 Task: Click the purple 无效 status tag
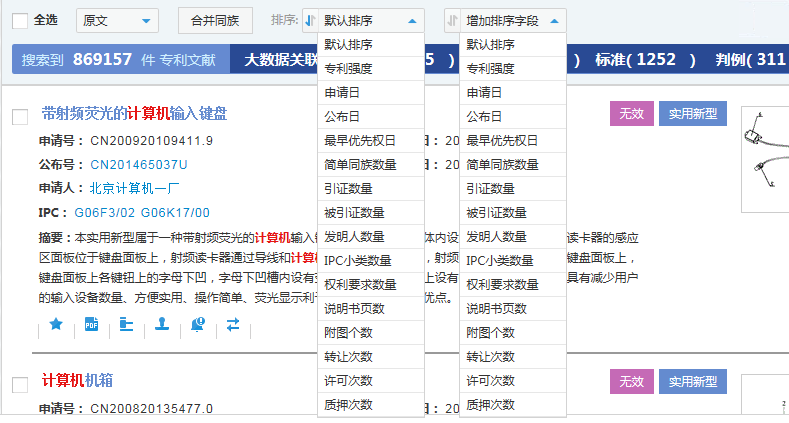[x=630, y=113]
